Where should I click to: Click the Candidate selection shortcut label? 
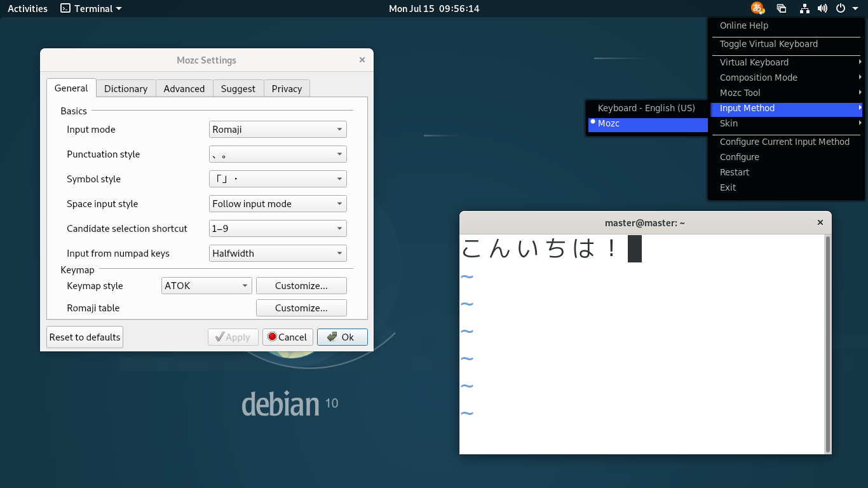[x=127, y=229]
